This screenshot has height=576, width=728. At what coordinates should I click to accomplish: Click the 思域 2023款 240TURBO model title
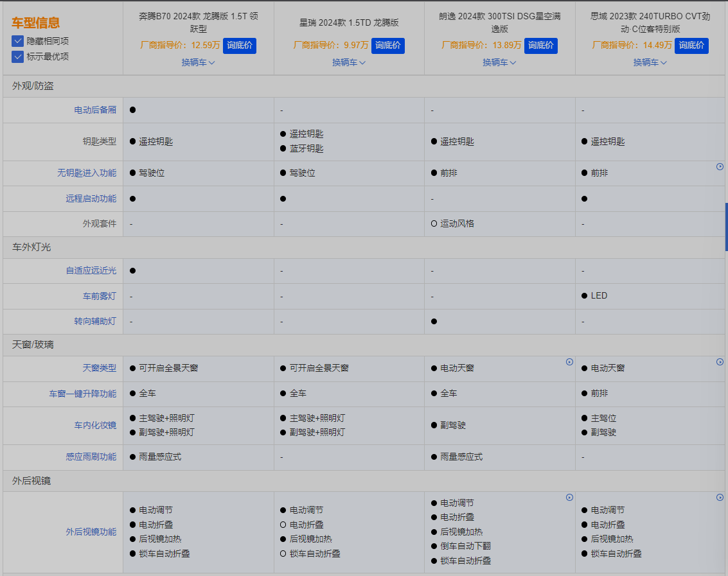tap(650, 22)
